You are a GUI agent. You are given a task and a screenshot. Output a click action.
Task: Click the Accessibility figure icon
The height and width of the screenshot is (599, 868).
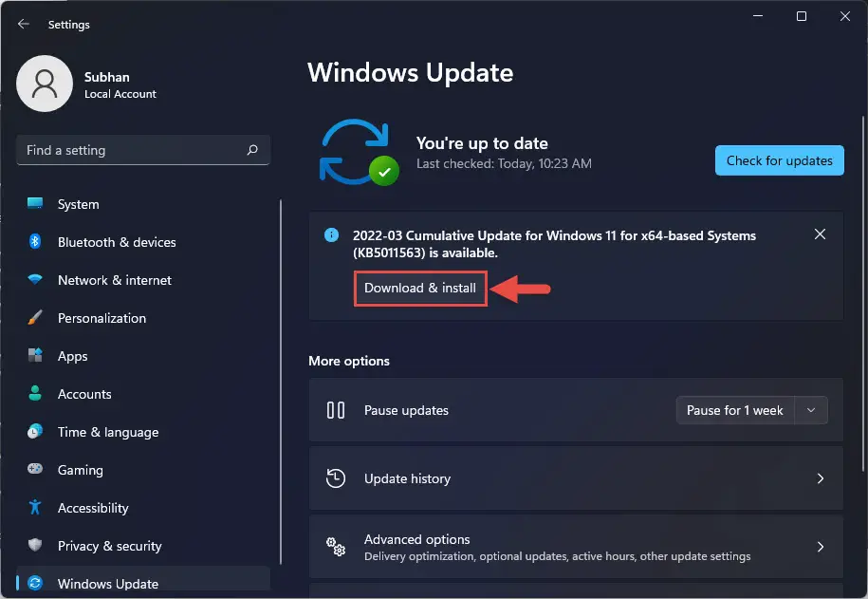pos(35,507)
